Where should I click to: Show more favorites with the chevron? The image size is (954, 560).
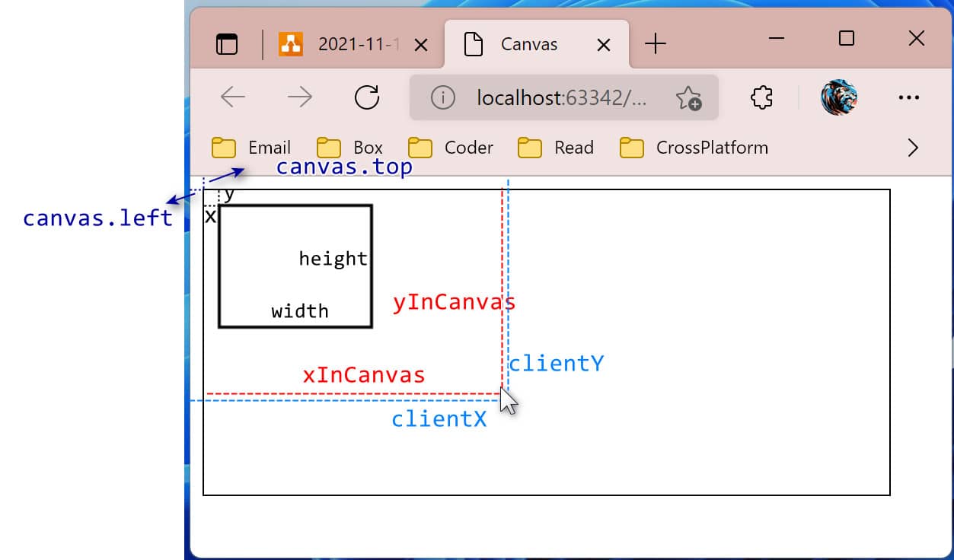tap(913, 148)
